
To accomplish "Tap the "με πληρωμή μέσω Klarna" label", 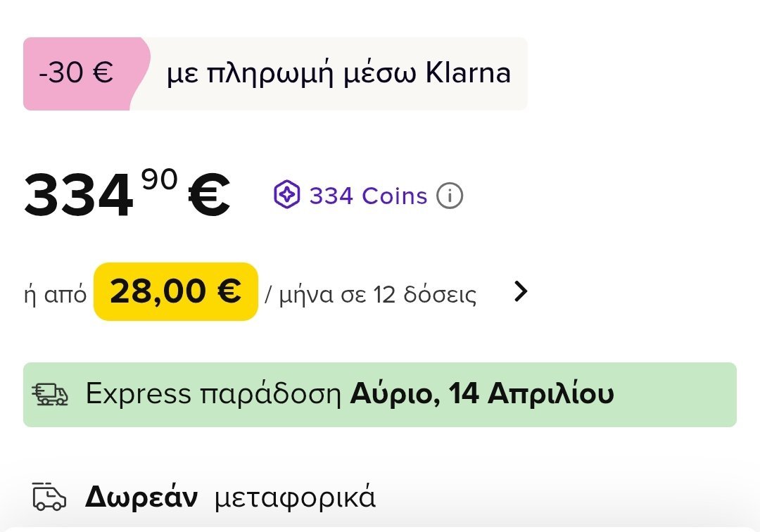I will [x=338, y=73].
